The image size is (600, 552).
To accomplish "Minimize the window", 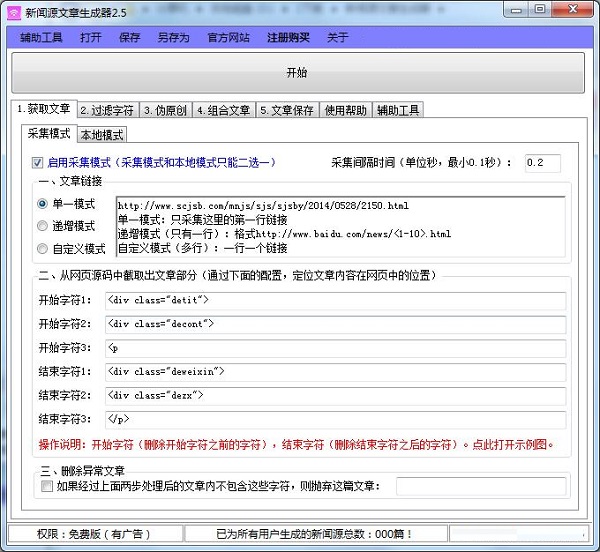I will (x=517, y=10).
